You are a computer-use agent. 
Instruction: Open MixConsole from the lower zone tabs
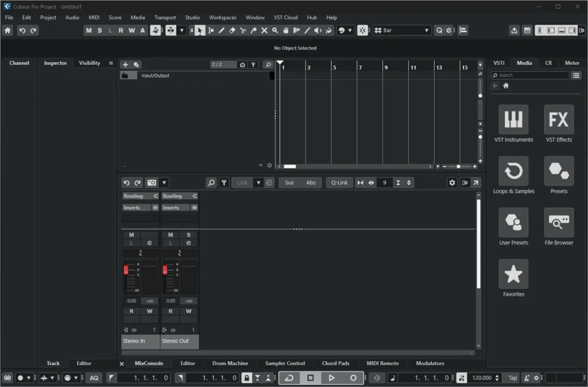point(149,363)
